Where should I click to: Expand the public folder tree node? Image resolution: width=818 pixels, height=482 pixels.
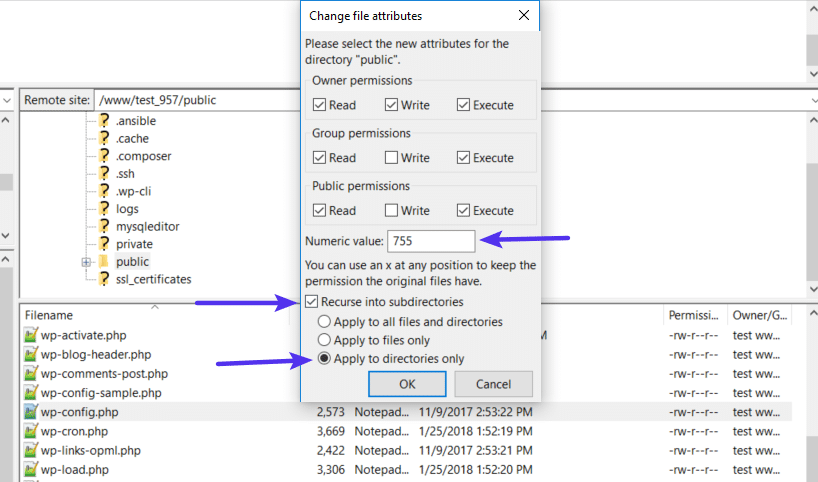[87, 262]
